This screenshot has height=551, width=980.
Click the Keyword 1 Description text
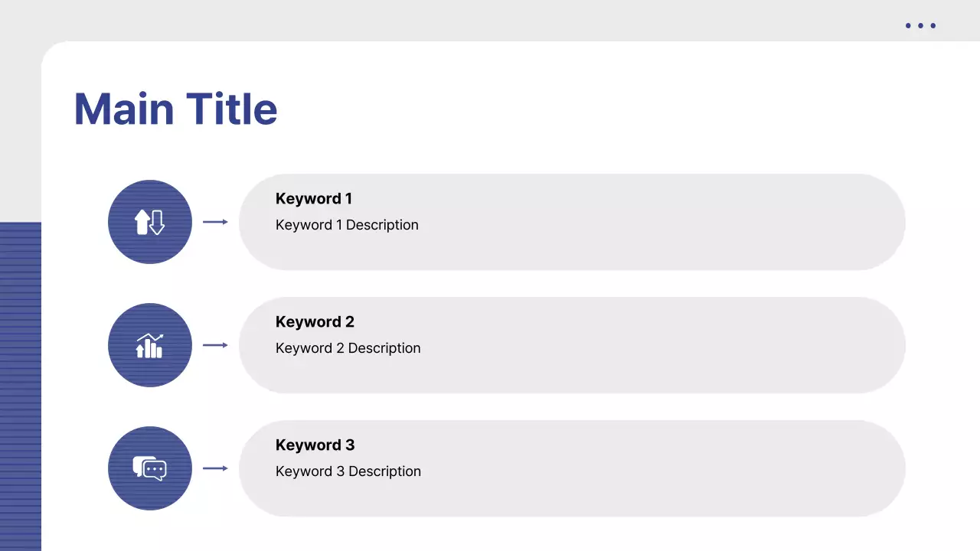[347, 225]
